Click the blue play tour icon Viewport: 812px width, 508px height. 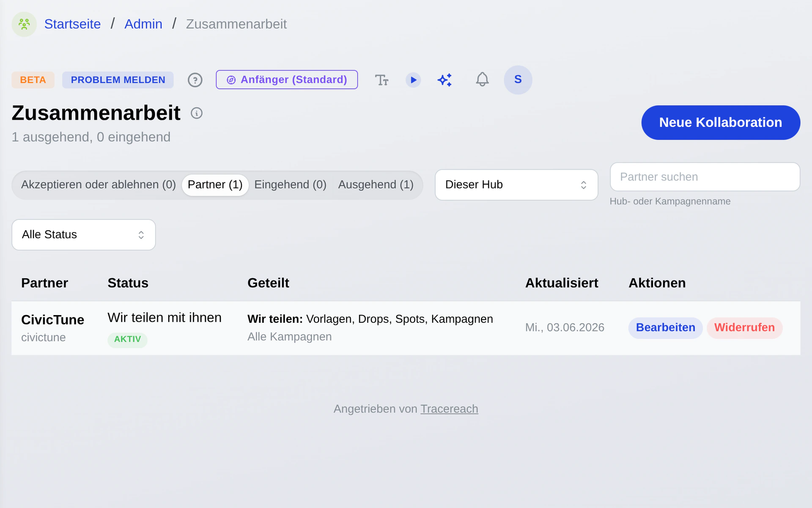coord(413,80)
